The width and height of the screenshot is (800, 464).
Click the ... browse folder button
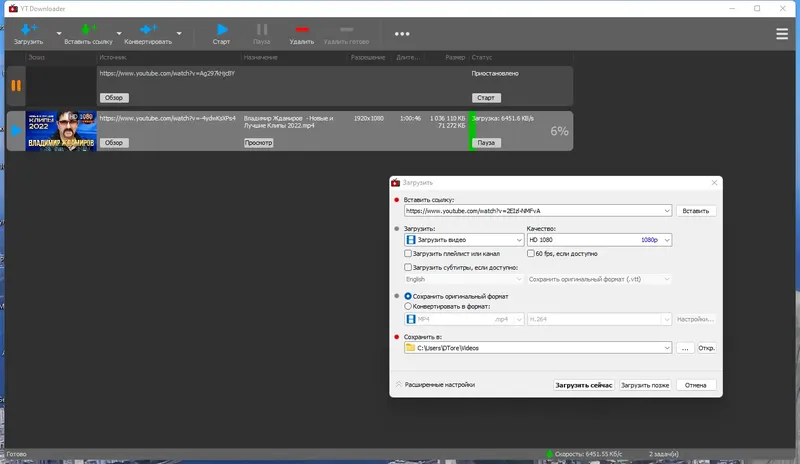point(685,348)
